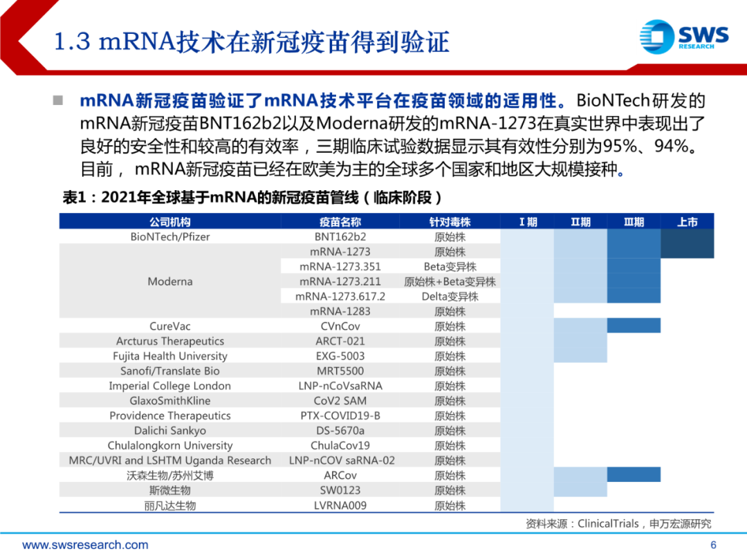Select the Delta变异株 strain cell

[450, 296]
